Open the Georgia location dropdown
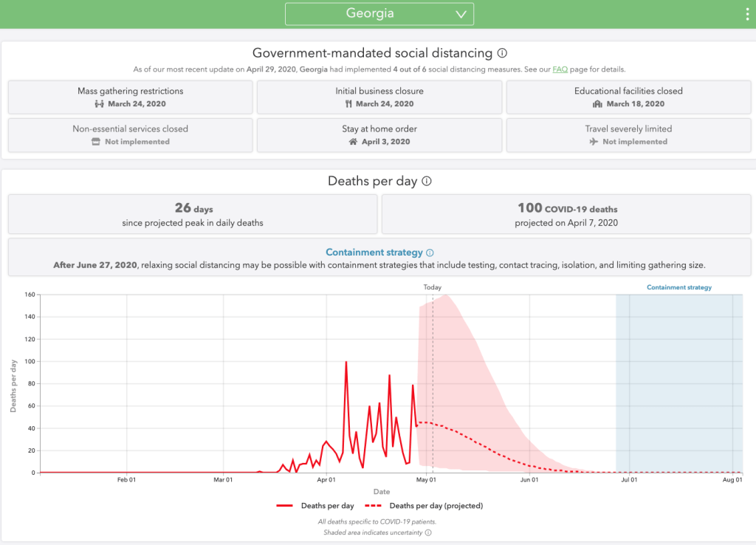 [x=379, y=14]
